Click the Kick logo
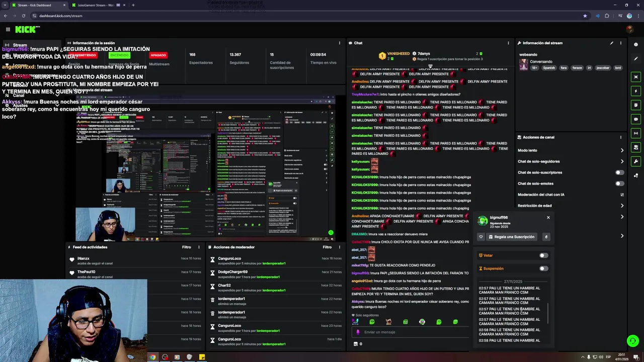 pos(27,30)
